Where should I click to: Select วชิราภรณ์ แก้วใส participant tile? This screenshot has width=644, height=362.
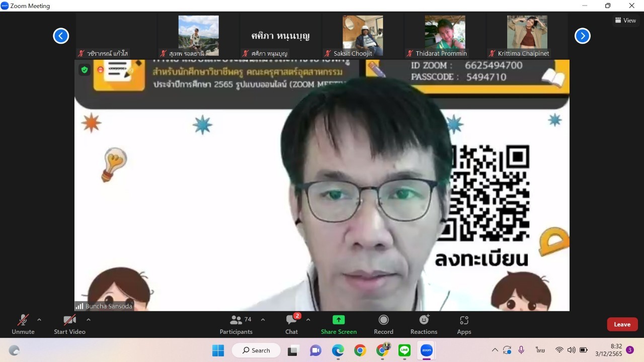click(116, 36)
